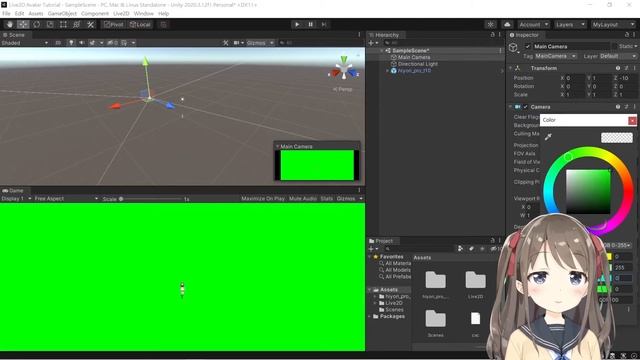
Task: Open Scene view Gizmos dropdown
Action: point(260,43)
